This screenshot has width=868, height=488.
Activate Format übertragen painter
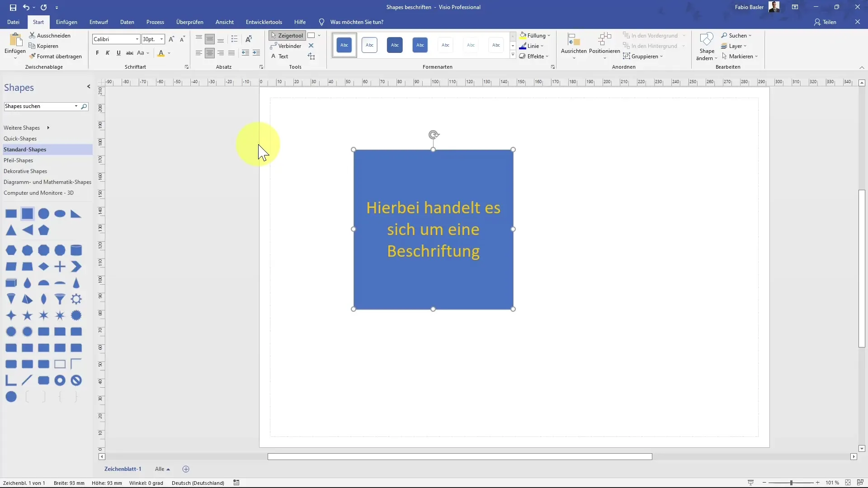point(55,56)
